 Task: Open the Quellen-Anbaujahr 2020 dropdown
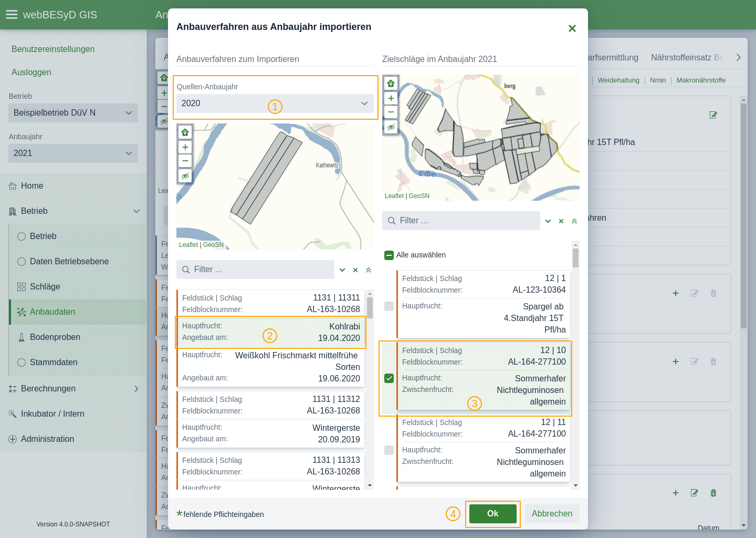[x=275, y=104]
